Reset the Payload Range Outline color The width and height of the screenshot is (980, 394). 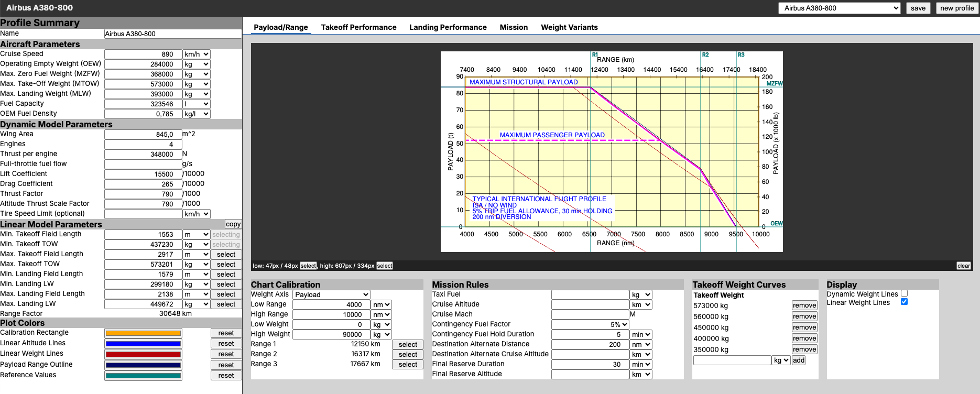[x=226, y=365]
